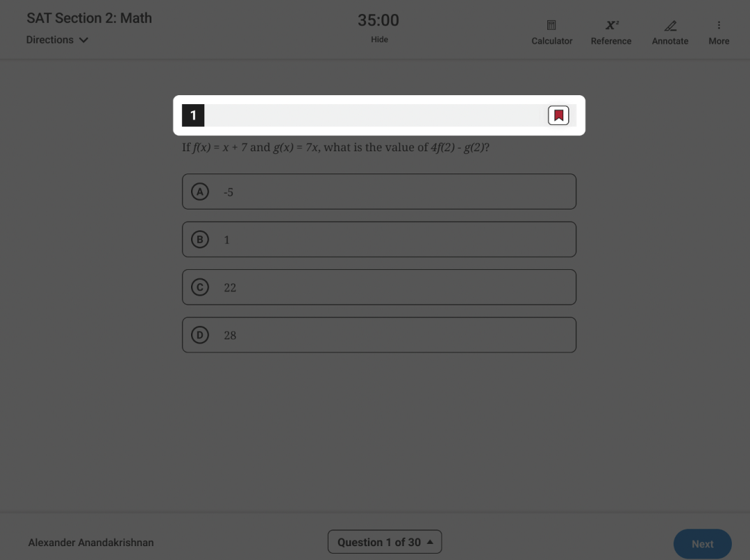
Task: Click the Reference label in the toolbar
Action: coord(611,41)
